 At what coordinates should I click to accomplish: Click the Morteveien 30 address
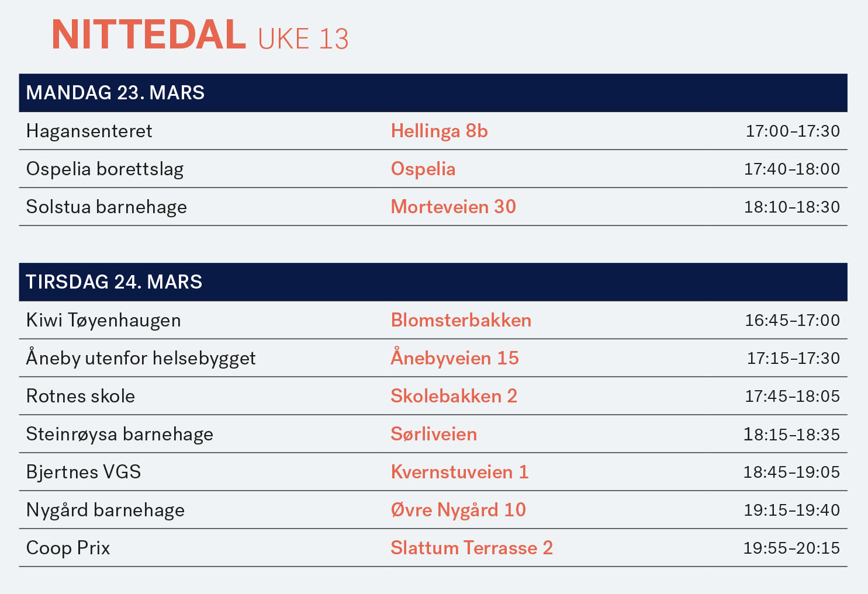click(x=453, y=207)
